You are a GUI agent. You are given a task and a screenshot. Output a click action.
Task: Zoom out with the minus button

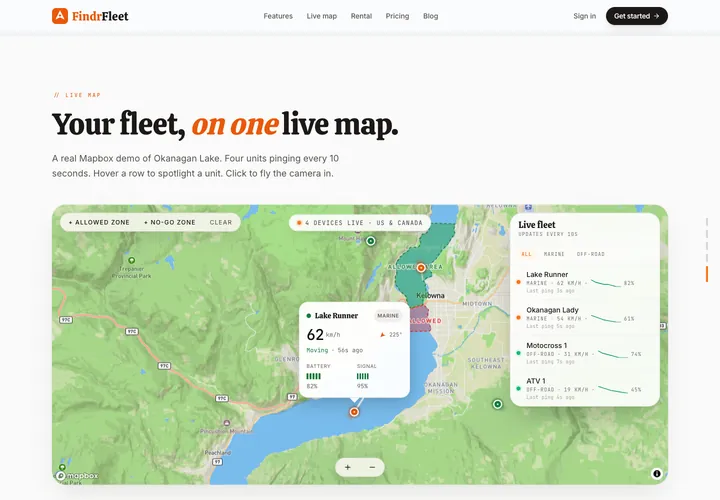[372, 467]
